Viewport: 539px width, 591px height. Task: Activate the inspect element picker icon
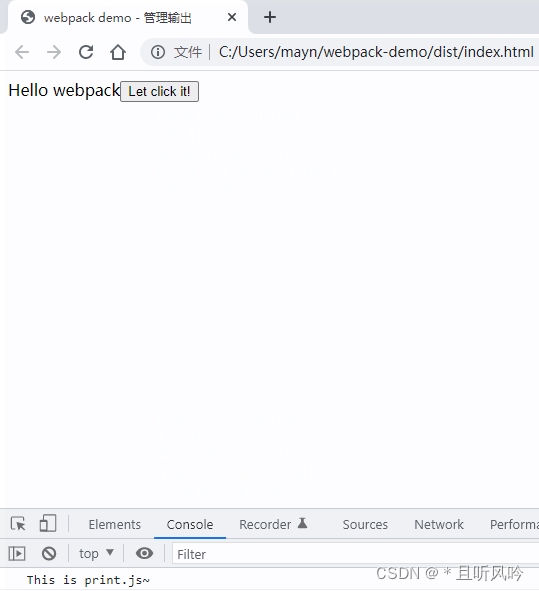coord(18,524)
